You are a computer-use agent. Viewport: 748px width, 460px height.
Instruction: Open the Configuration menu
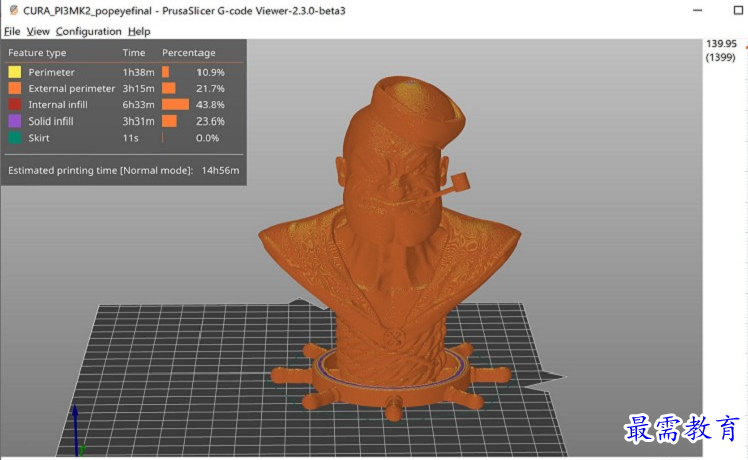pos(89,31)
